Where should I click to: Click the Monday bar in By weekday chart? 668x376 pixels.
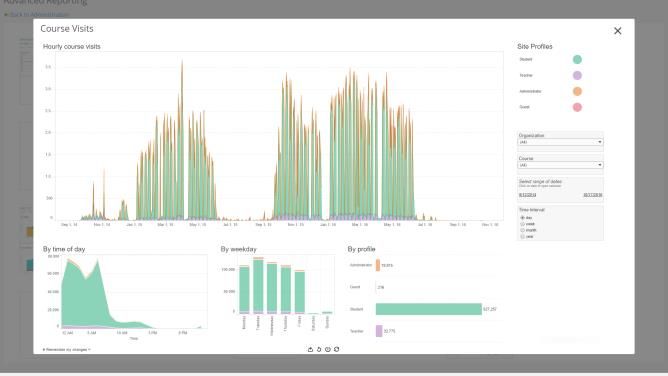pyautogui.click(x=244, y=290)
